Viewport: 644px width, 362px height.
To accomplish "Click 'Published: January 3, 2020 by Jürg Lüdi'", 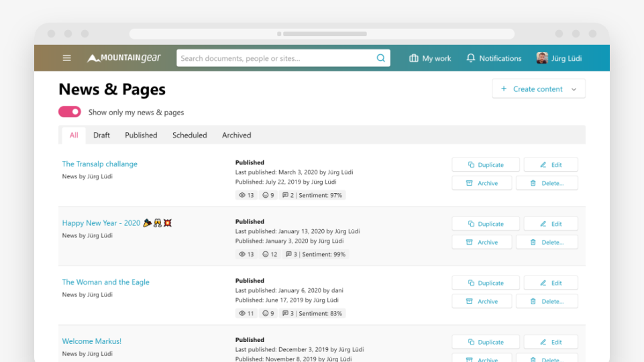I will (x=290, y=241).
